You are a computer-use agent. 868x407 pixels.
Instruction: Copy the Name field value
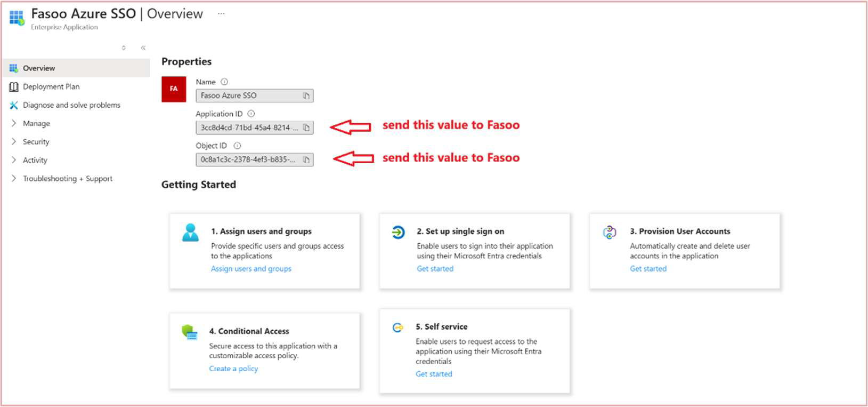tap(306, 96)
